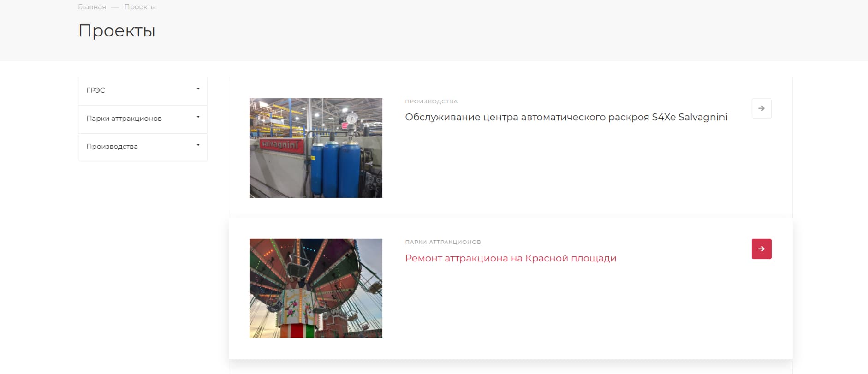Click the dash separator in the breadcrumb
Screen dimensions: 868x374
tap(115, 7)
